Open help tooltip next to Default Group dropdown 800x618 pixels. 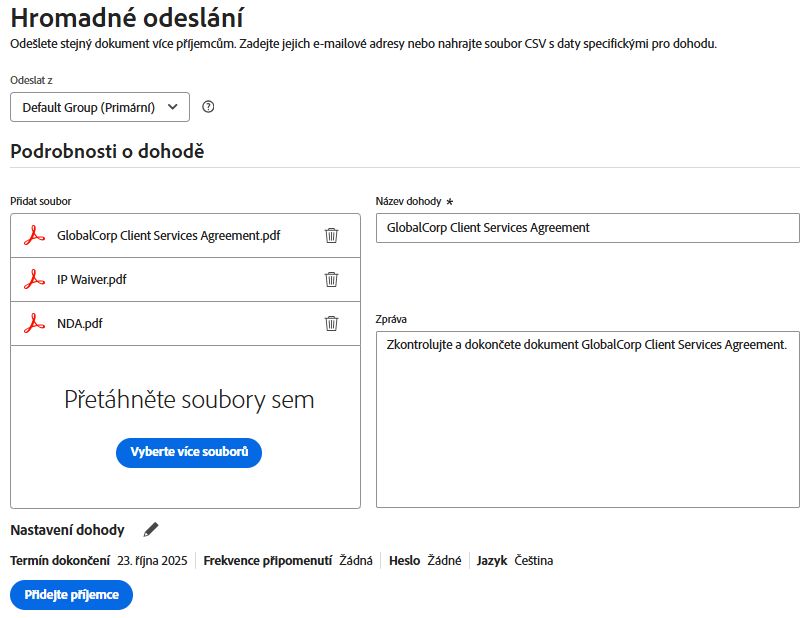(x=209, y=107)
